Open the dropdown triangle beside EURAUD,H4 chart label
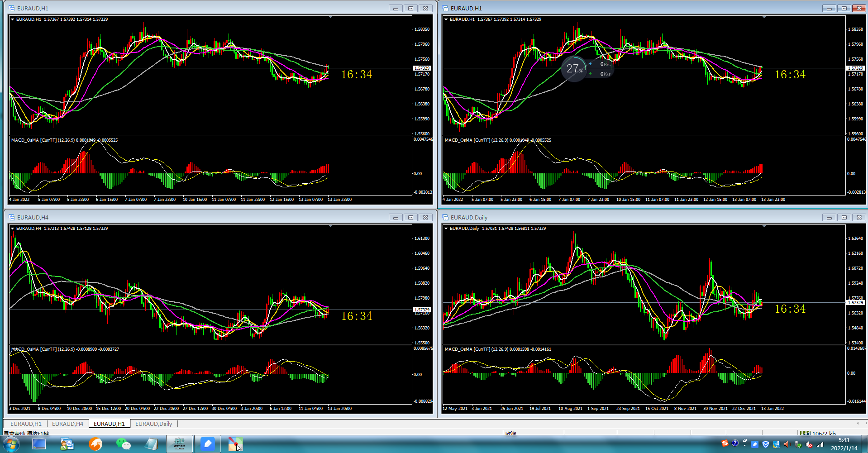The height and width of the screenshot is (453, 868). [x=13, y=229]
